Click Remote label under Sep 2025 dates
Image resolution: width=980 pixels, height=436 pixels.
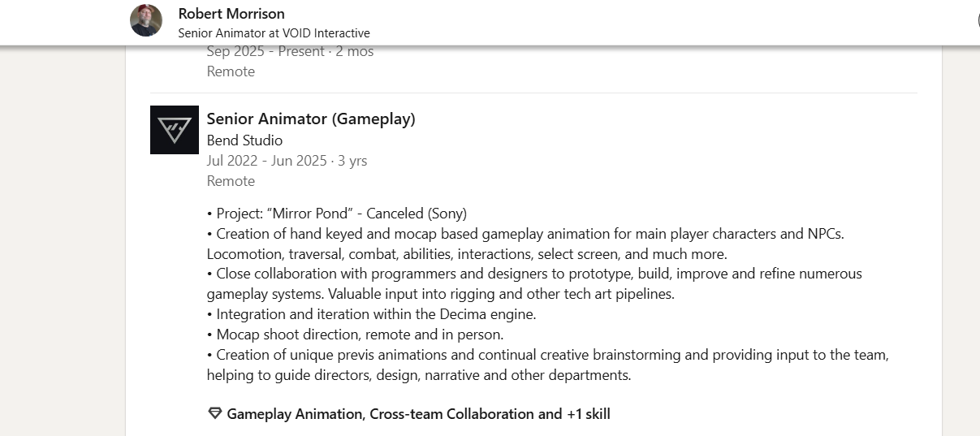point(231,71)
